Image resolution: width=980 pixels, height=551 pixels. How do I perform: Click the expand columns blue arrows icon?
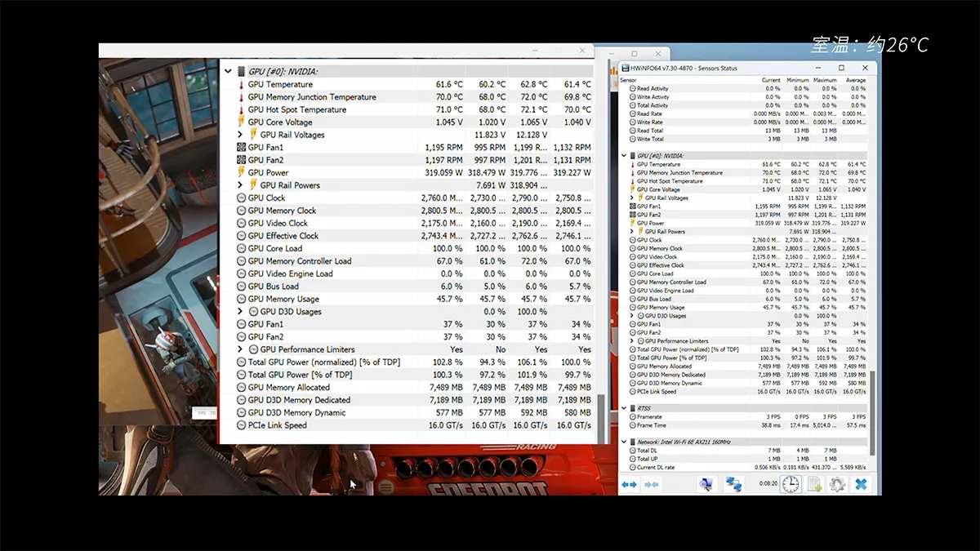(629, 485)
